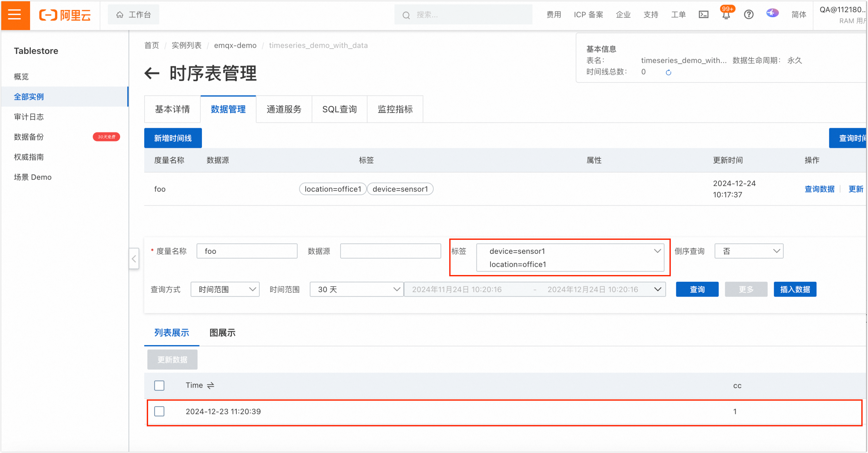Click the 度量名称 input field
868x453 pixels.
point(247,251)
